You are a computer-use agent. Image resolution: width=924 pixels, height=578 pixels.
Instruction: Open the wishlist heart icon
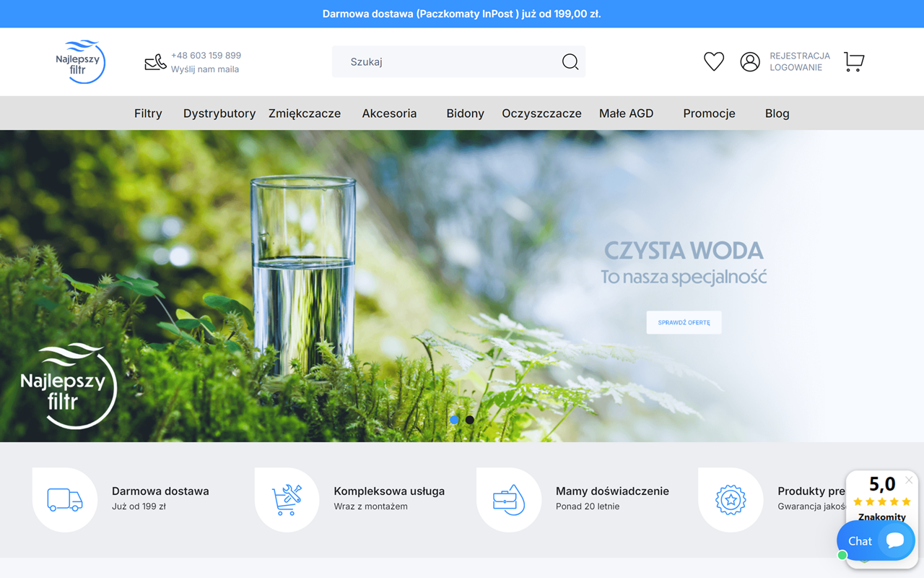(x=713, y=61)
